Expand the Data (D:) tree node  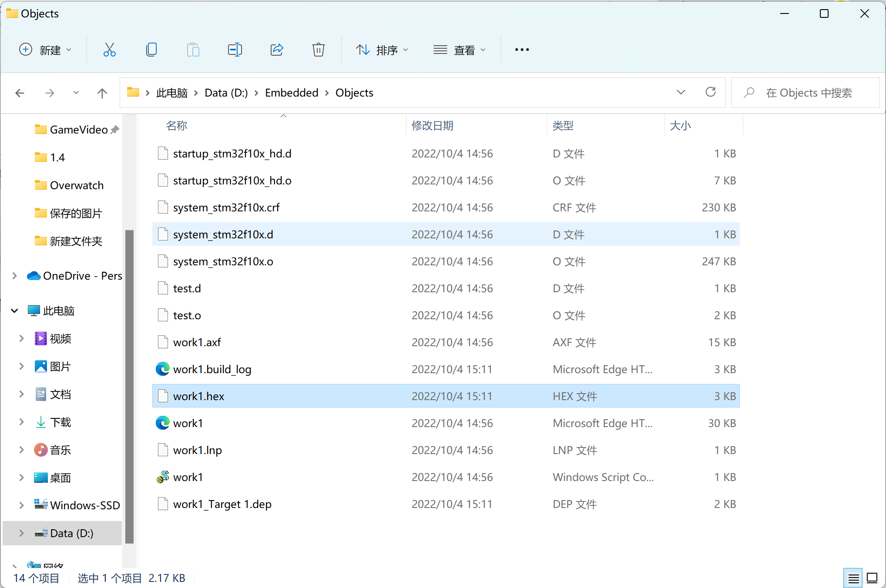21,533
